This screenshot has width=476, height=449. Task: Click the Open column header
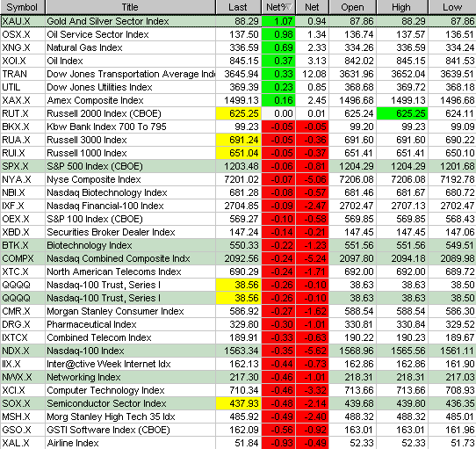point(352,7)
